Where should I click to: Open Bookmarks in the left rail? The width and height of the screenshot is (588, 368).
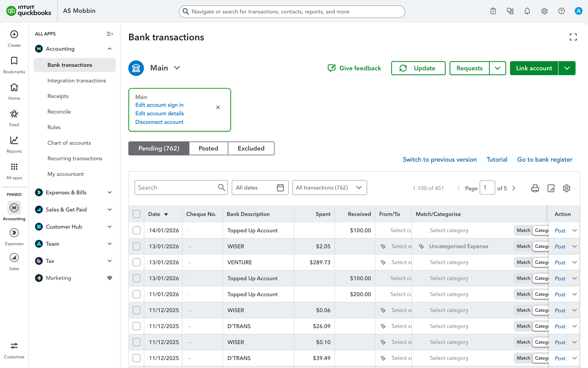coord(14,61)
